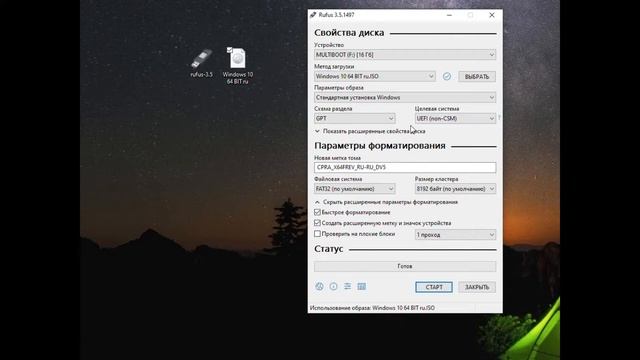The width and height of the screenshot is (640, 360).
Task: Minimize the Rufus window
Action: pos(449,15)
